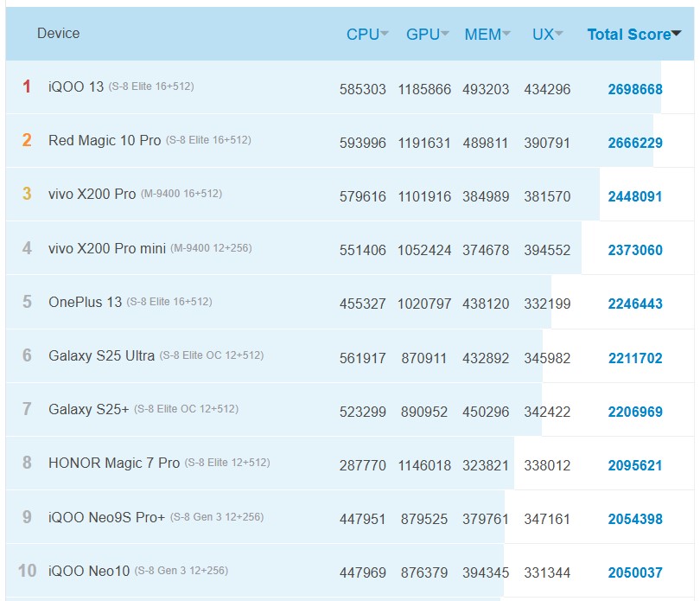Open the iQOO 13 device entry
The image size is (700, 601).
click(x=76, y=86)
